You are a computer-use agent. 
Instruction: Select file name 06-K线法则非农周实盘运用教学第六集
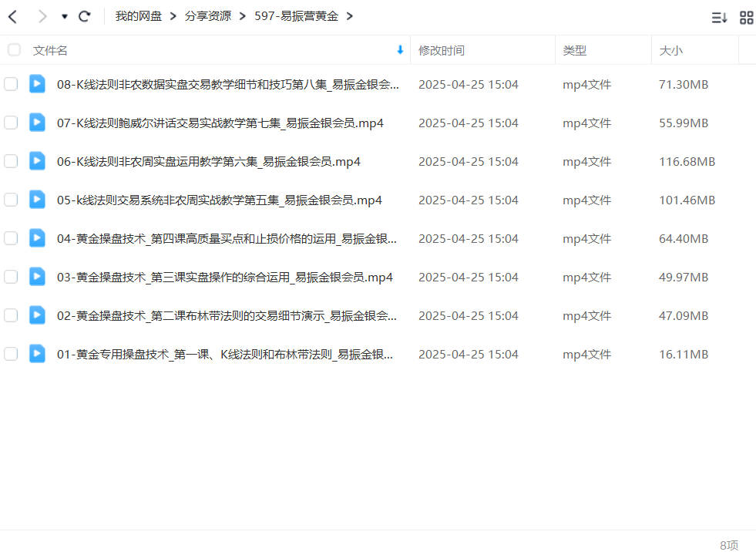208,162
